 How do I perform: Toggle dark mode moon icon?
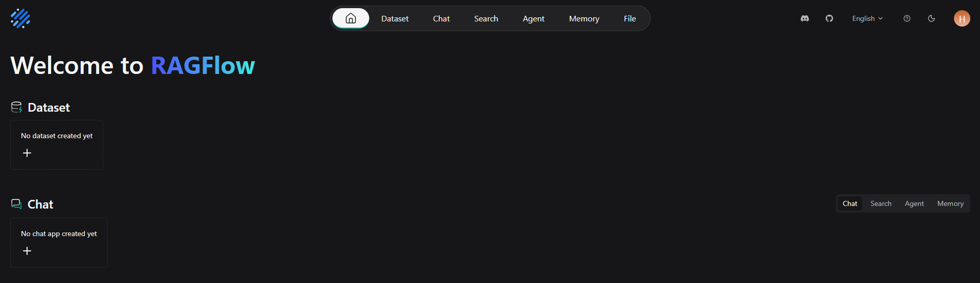click(x=931, y=18)
